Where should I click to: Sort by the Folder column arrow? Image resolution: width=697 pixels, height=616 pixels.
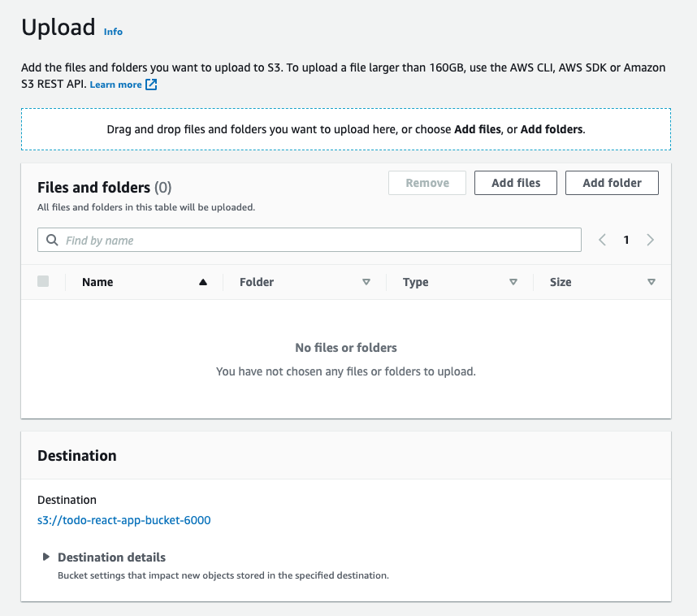(366, 282)
